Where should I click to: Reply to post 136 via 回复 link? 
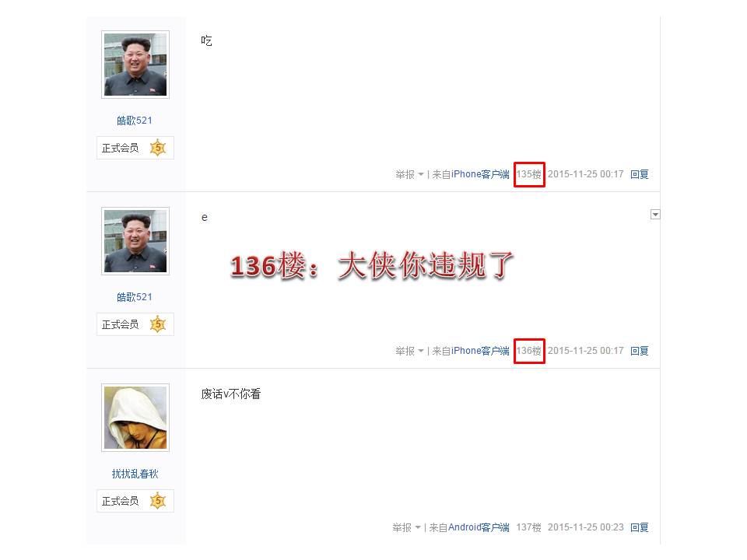point(640,351)
